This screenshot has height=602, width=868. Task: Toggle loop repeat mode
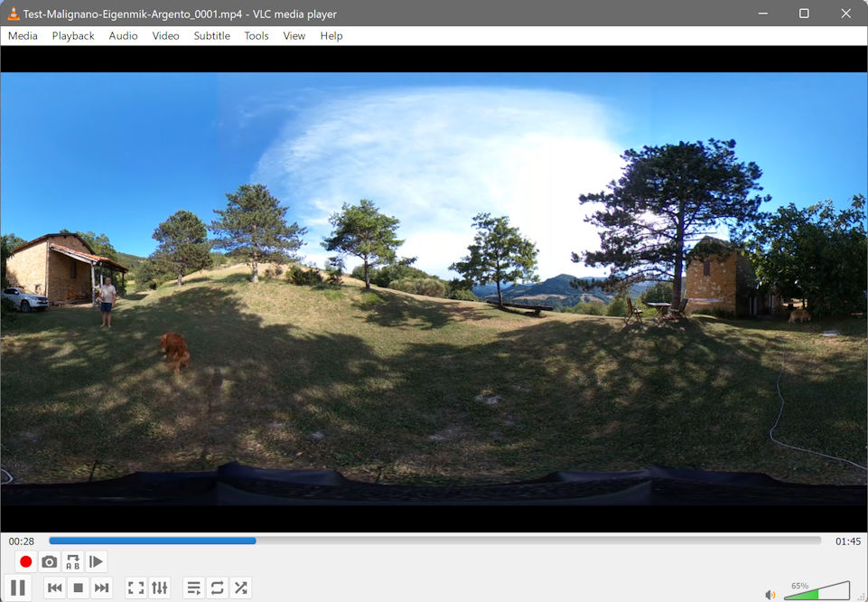coord(217,588)
